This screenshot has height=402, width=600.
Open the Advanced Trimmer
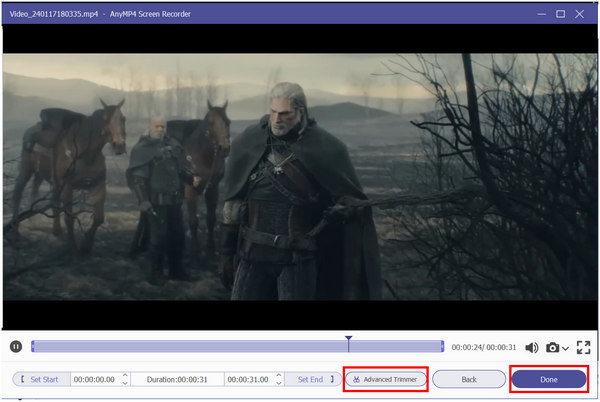[386, 380]
